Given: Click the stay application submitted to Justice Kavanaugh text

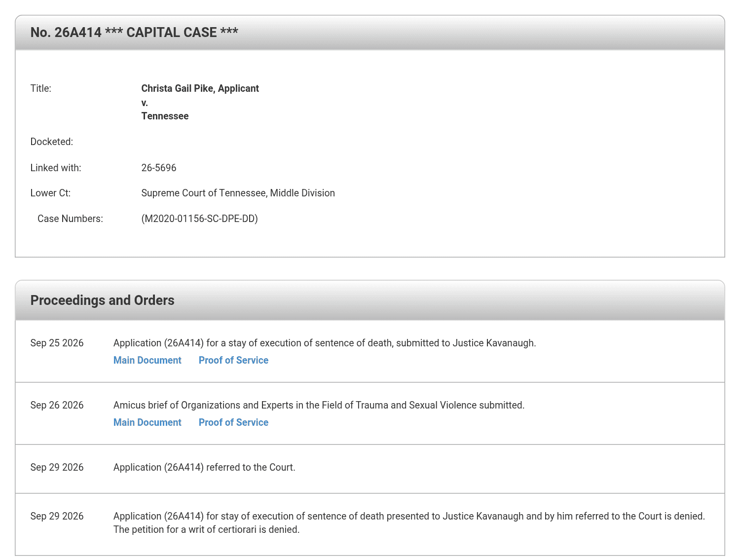Looking at the screenshot, I should coord(325,343).
